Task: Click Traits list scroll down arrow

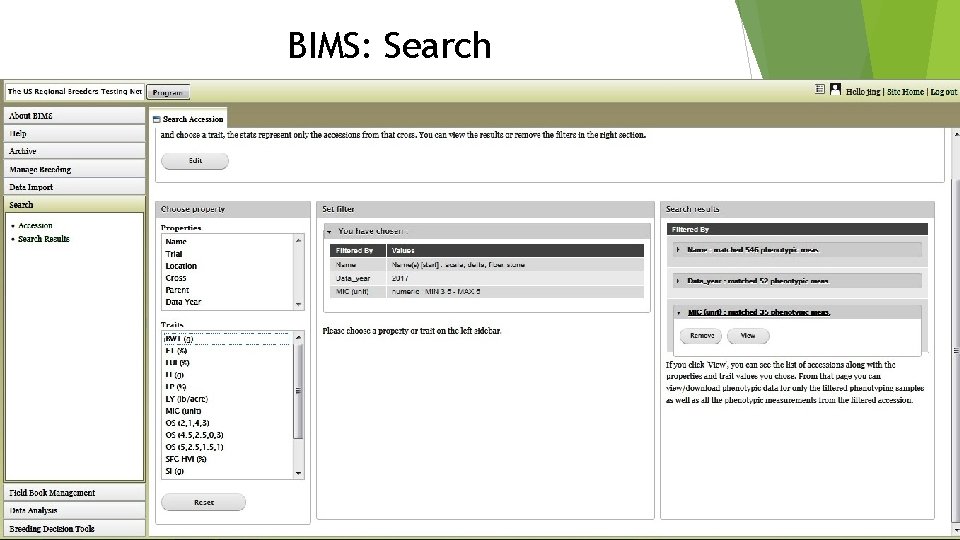Action: [x=298, y=473]
